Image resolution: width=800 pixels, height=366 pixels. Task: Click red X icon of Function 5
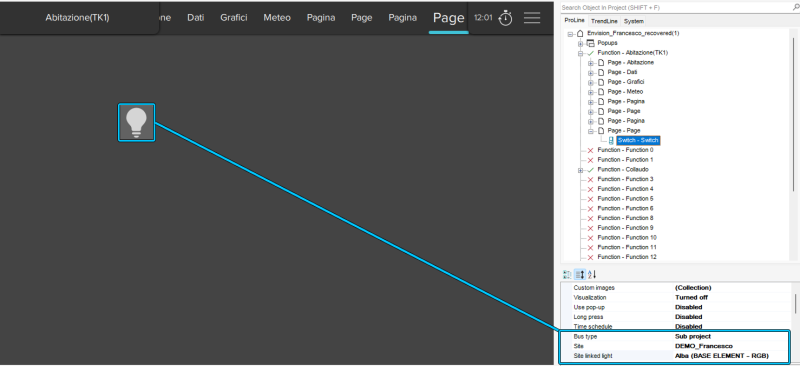click(590, 199)
